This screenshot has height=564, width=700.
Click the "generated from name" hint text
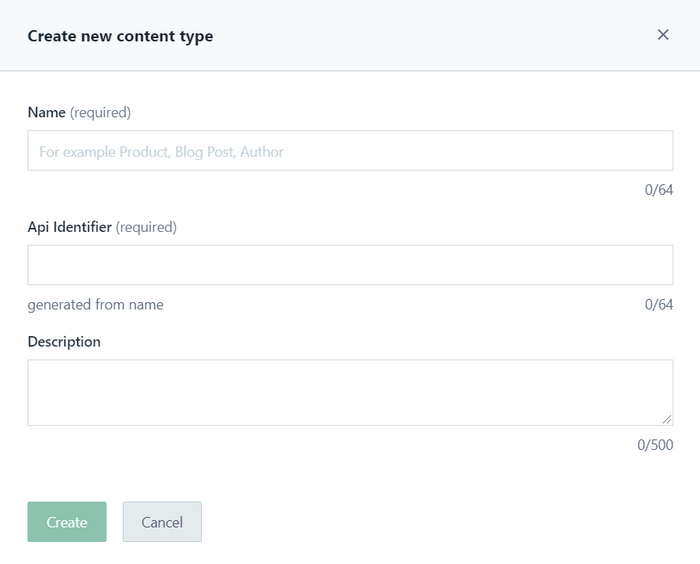point(95,305)
